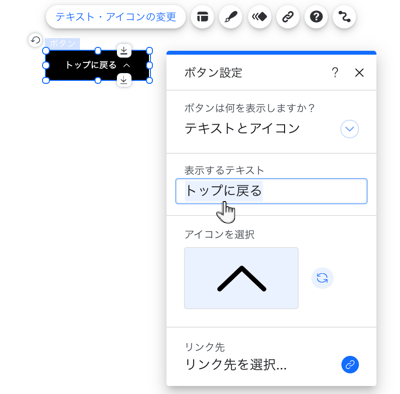This screenshot has height=394, width=400.
Task: Open the design paintbrush icon
Action: (231, 17)
